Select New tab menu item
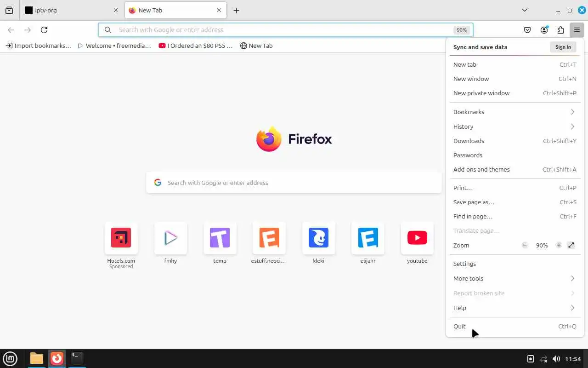588x368 pixels. (x=514, y=65)
